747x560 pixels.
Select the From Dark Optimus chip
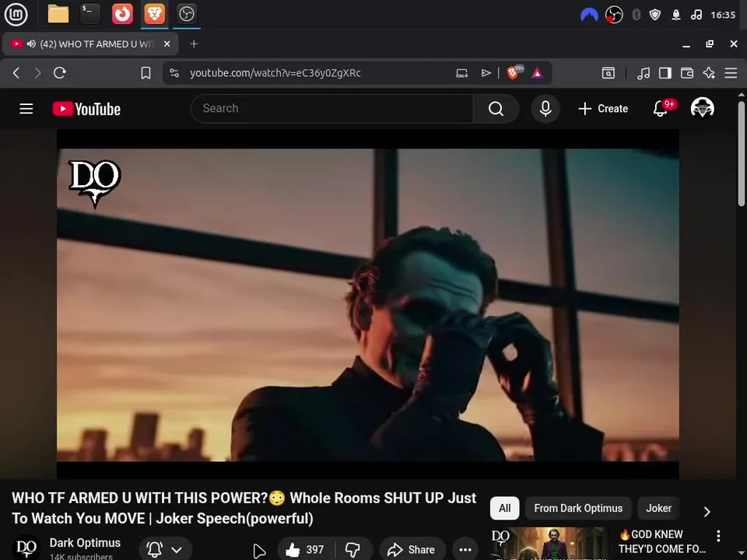(x=578, y=508)
